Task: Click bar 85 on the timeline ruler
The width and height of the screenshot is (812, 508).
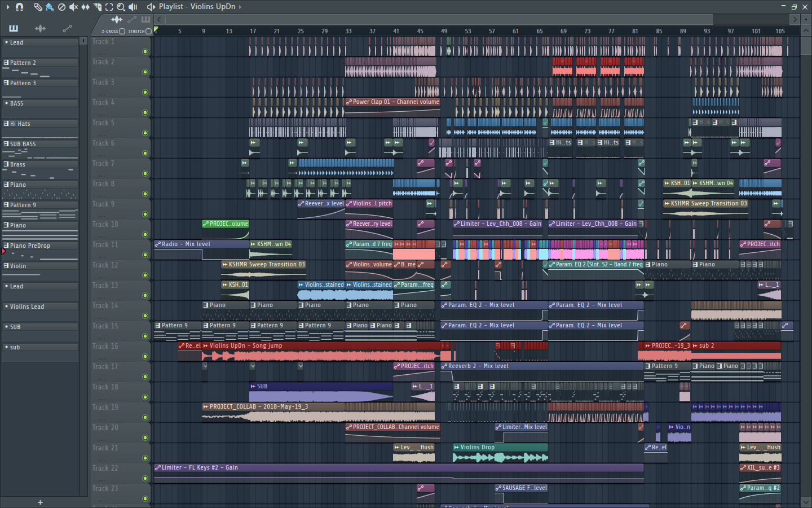Action: pyautogui.click(x=659, y=32)
